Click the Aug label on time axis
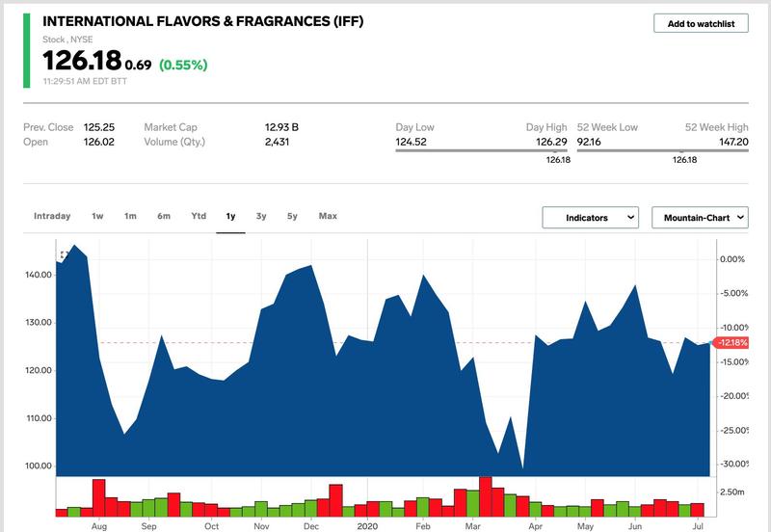Viewport: 771px width, 532px height. pos(99,526)
